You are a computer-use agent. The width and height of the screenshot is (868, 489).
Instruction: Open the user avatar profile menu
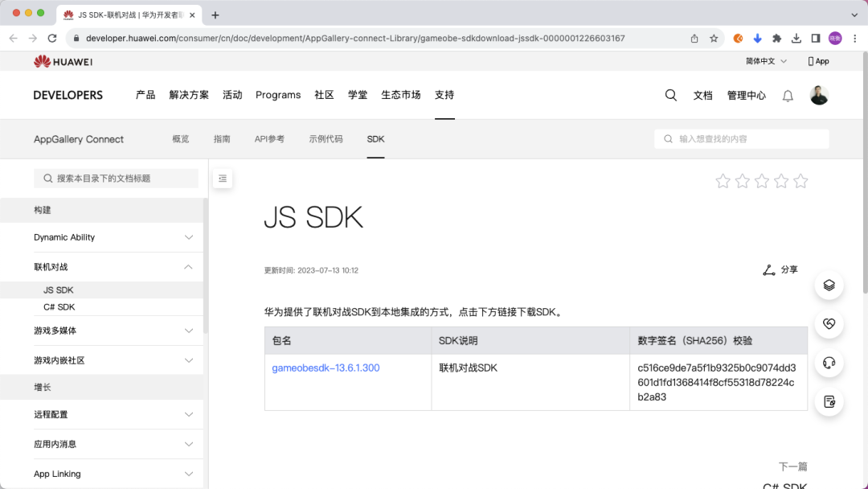coord(819,95)
